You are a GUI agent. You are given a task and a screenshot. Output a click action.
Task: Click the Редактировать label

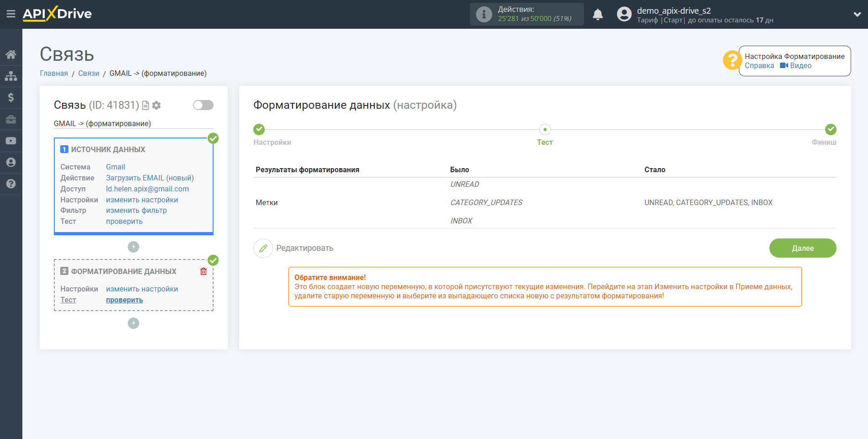305,248
